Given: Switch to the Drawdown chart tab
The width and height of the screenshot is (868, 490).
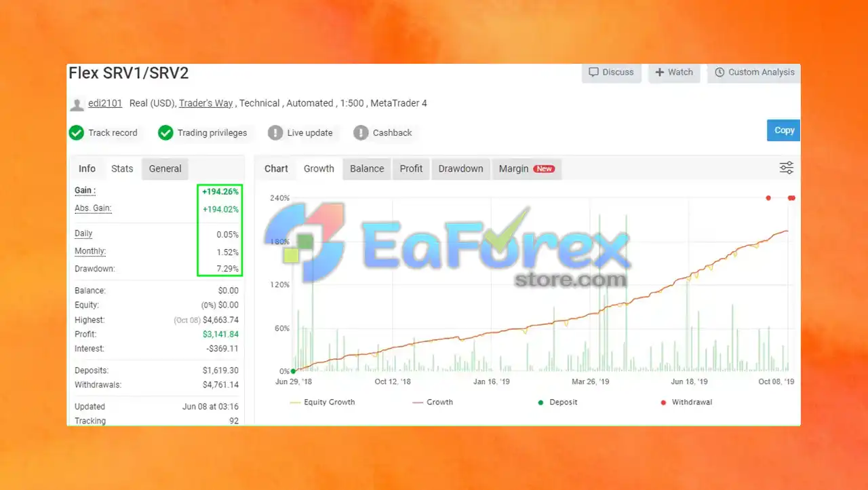Looking at the screenshot, I should 460,169.
